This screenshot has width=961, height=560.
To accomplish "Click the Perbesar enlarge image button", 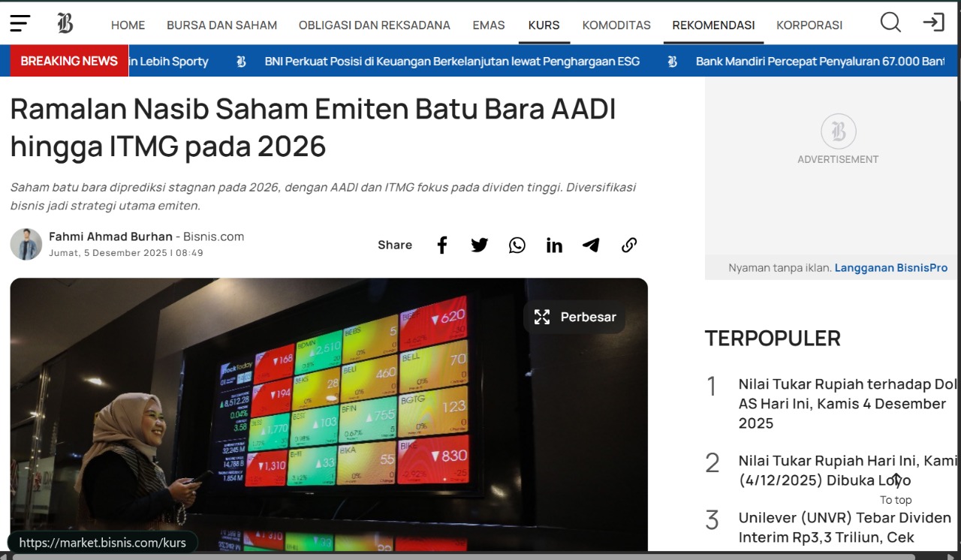I will [x=575, y=317].
